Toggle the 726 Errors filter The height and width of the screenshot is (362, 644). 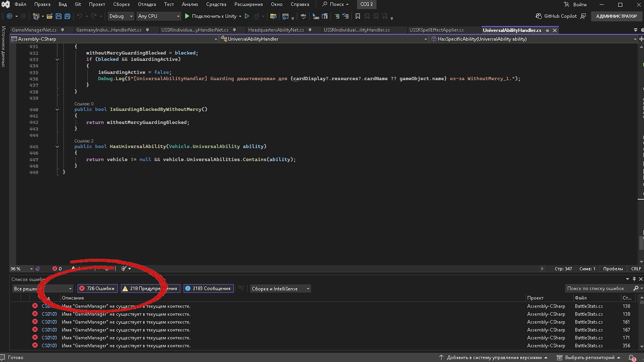pos(97,289)
